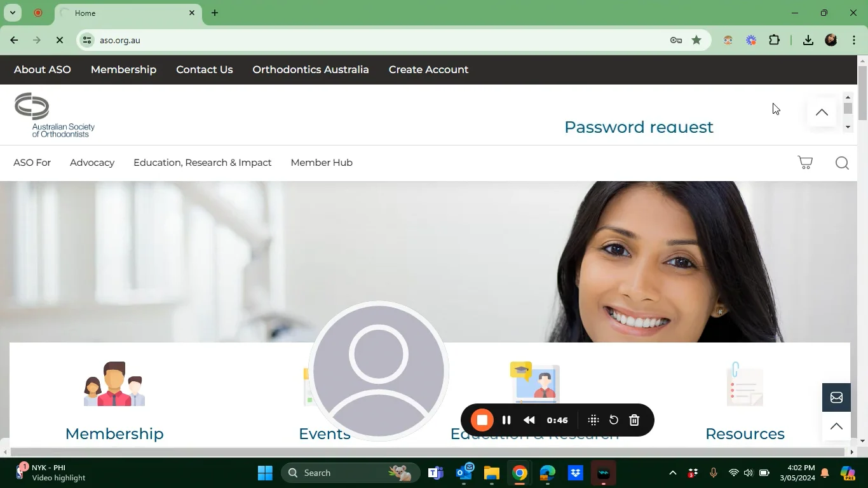
Task: Open the Windows Start menu
Action: pyautogui.click(x=265, y=473)
